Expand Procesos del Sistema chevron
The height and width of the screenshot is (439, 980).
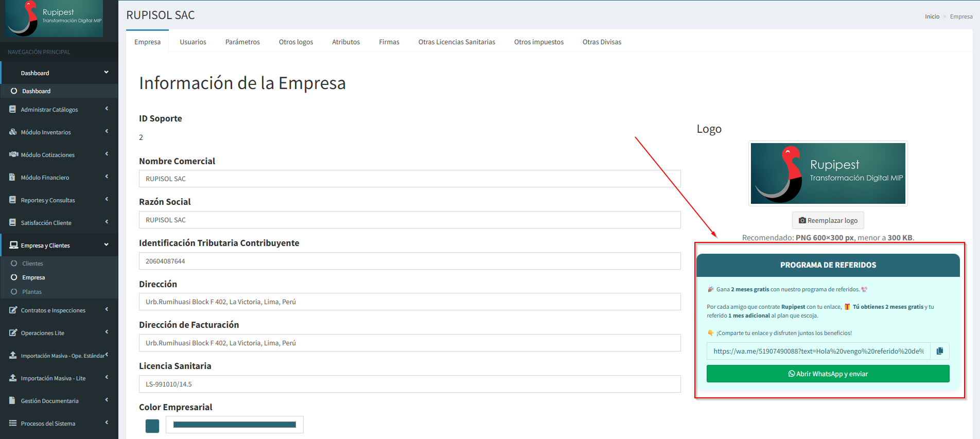(x=107, y=423)
